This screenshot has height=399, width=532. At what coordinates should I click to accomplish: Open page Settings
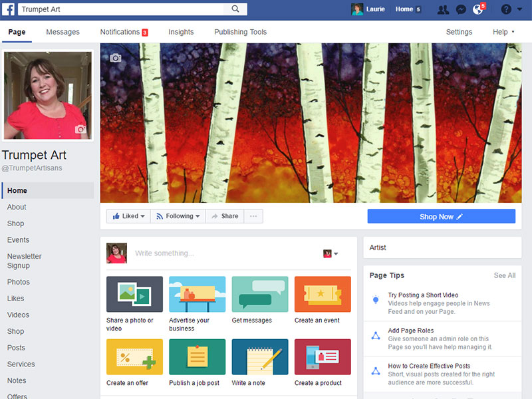click(459, 32)
